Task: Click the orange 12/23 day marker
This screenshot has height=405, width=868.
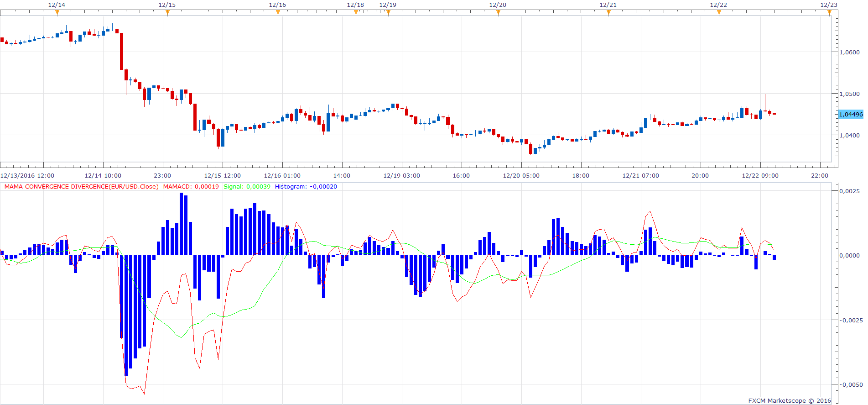Action: click(829, 12)
